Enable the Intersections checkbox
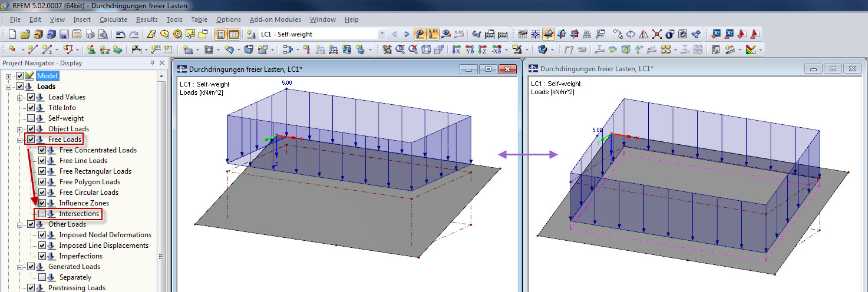The height and width of the screenshot is (292, 868). pos(42,214)
